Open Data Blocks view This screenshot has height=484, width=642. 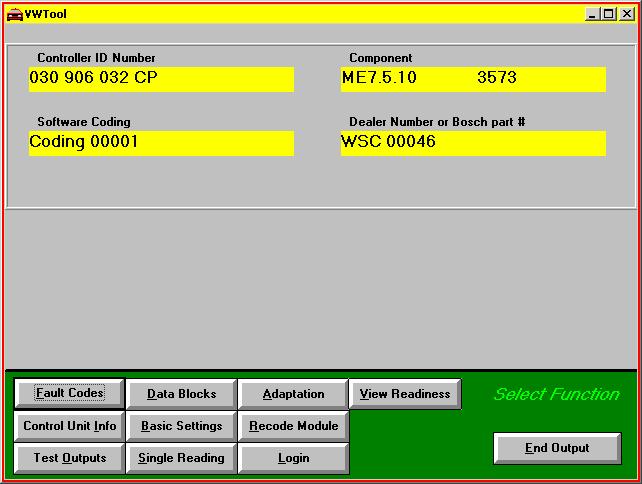181,394
